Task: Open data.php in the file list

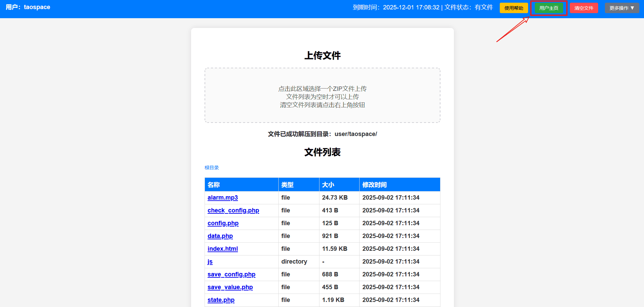Action: coord(220,236)
